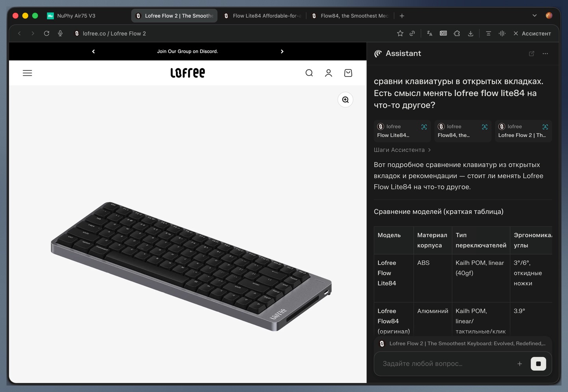This screenshot has height=392, width=568.
Task: Open tab list dropdown chevron
Action: tap(534, 16)
